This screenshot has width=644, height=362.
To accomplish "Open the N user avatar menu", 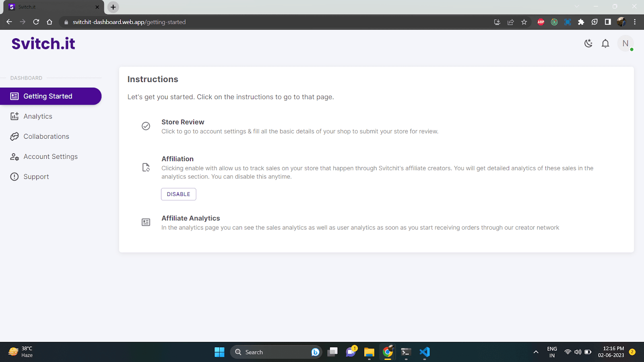I will pos(625,43).
